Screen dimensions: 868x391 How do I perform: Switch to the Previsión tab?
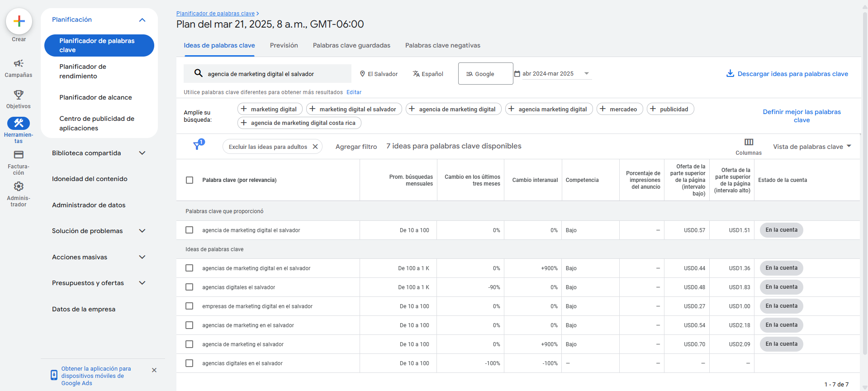pyautogui.click(x=284, y=45)
